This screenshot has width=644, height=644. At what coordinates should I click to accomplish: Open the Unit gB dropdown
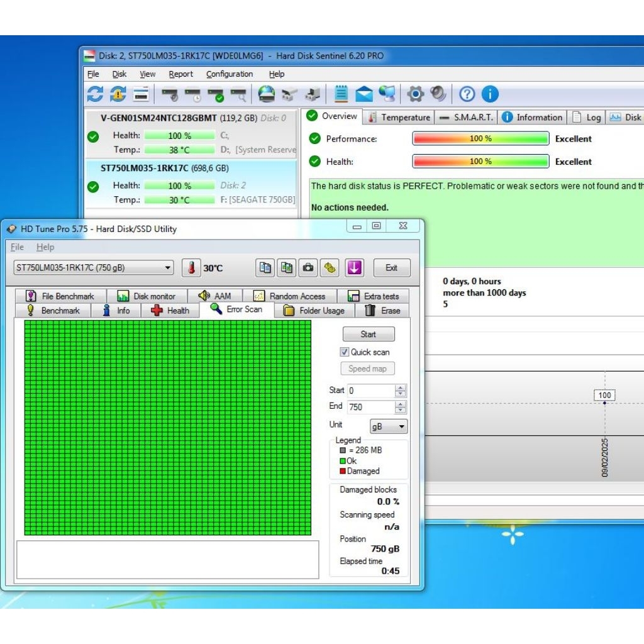point(388,427)
